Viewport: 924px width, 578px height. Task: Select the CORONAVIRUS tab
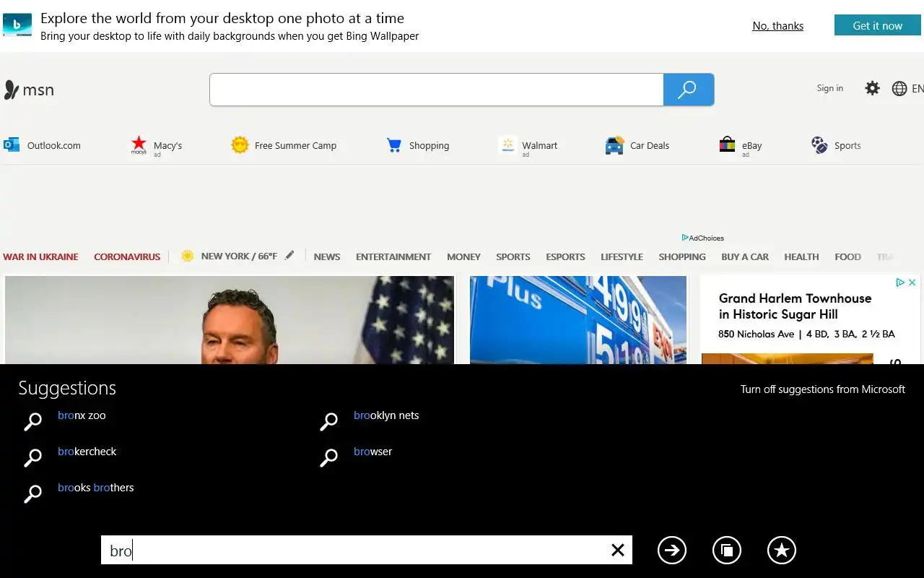[127, 256]
